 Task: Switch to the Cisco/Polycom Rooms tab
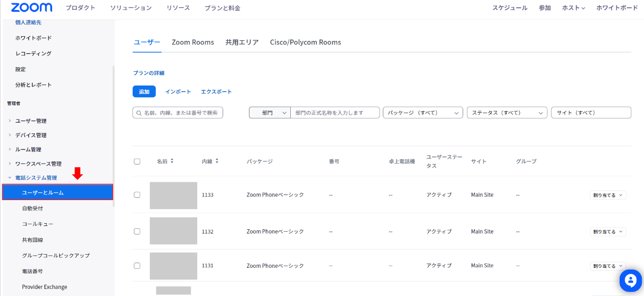tap(305, 42)
